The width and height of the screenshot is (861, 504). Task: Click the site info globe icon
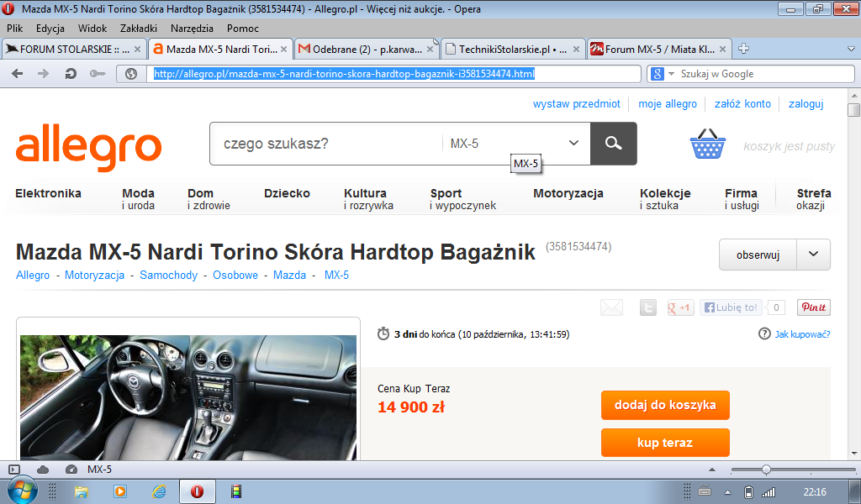pyautogui.click(x=131, y=73)
